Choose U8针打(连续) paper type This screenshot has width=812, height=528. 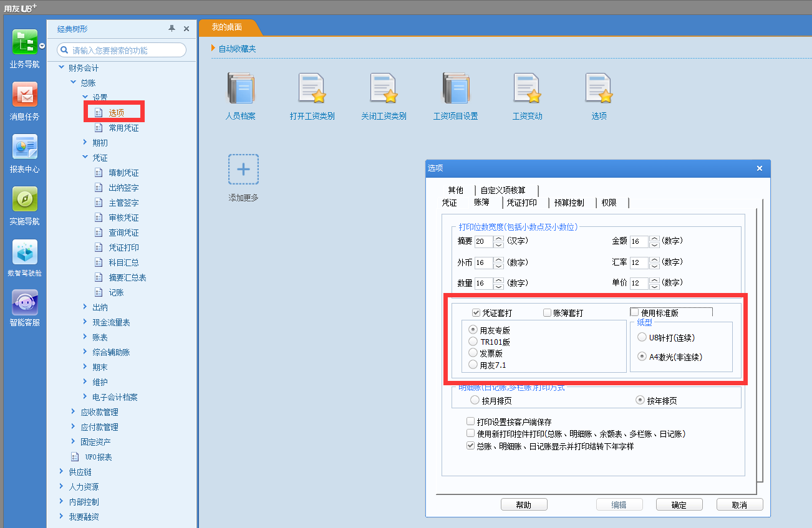coord(642,337)
